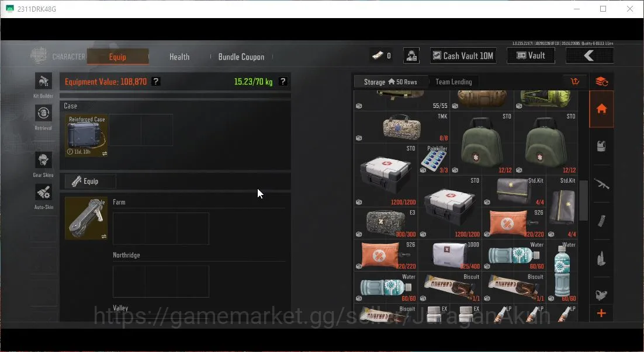
Task: Show Equipment Value help tooltip
Action: (155, 82)
